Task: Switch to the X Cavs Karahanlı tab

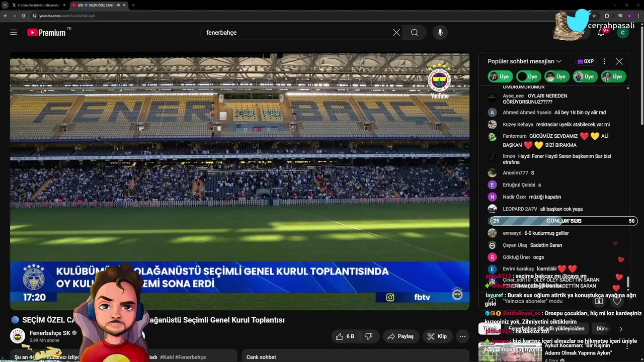Action: [x=38, y=5]
